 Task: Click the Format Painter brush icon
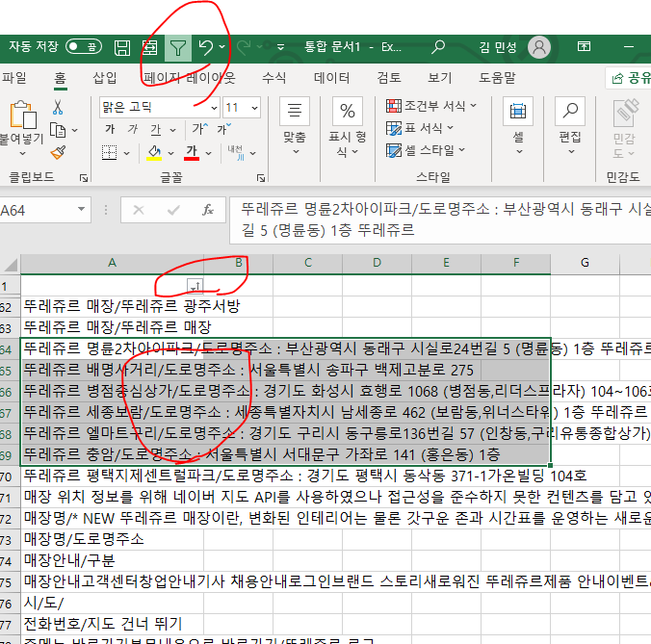coord(59,152)
